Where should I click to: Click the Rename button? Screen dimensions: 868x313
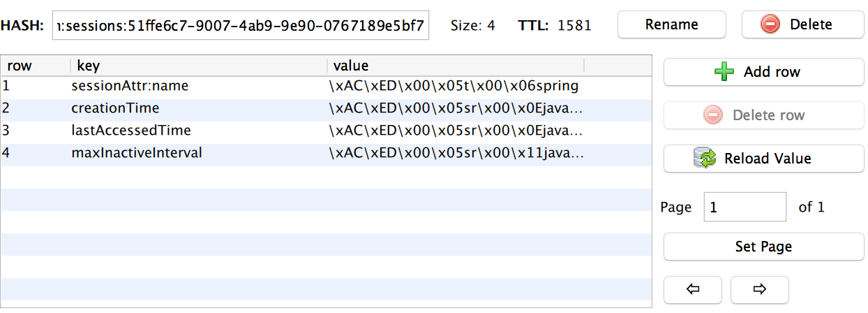coord(671,24)
